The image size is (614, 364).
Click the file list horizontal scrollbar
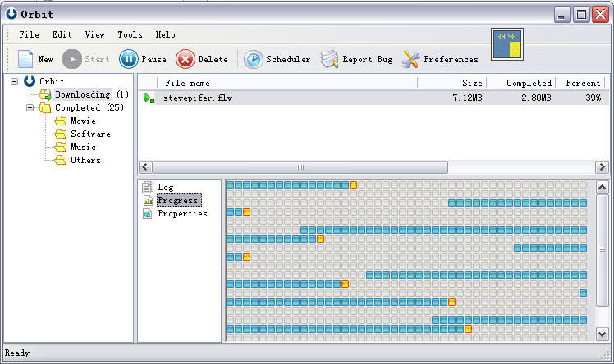tap(300, 167)
